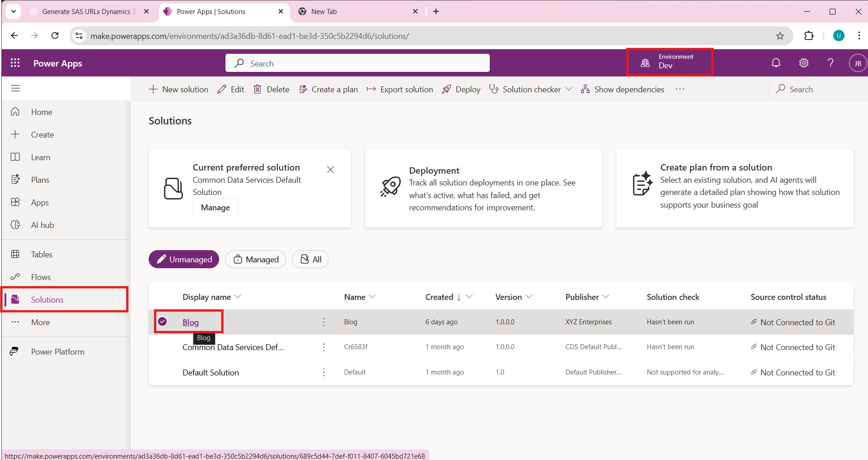Open the app launcher waffle icon
This screenshot has width=868, height=460.
pyautogui.click(x=15, y=63)
